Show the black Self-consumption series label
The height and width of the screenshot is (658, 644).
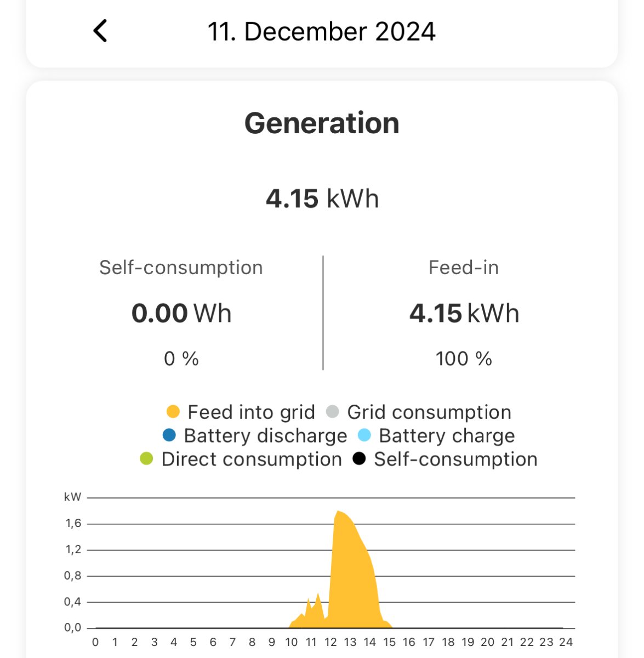pyautogui.click(x=455, y=459)
